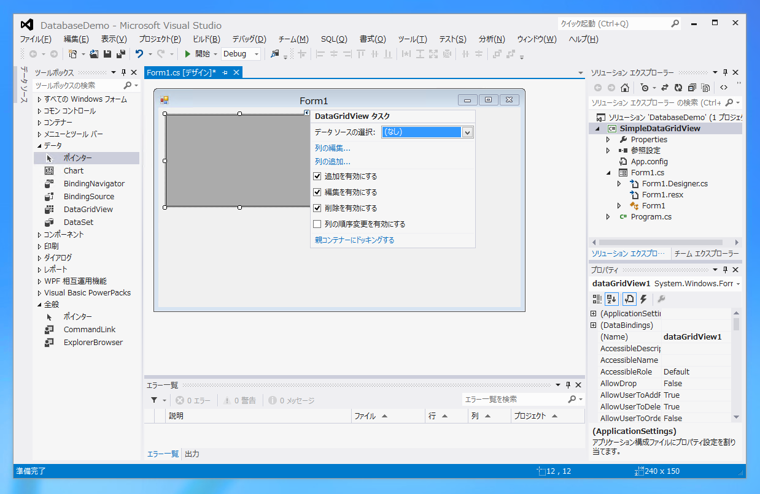760x494 pixels.
Task: Toggle the 0 errors filter button
Action: point(193,400)
